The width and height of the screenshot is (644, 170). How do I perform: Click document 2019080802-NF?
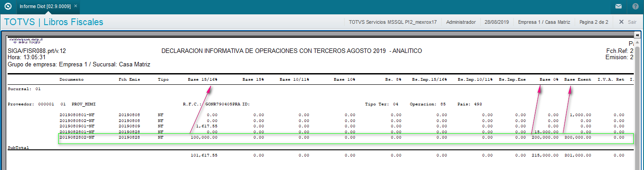click(x=77, y=121)
